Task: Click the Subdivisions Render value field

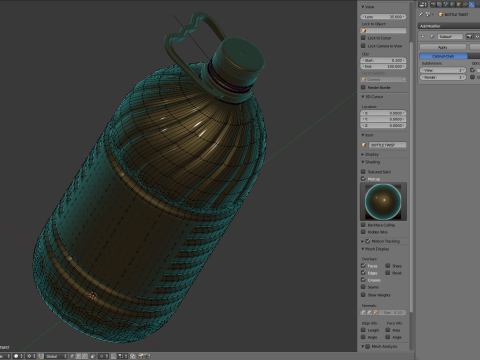Action: (443, 77)
